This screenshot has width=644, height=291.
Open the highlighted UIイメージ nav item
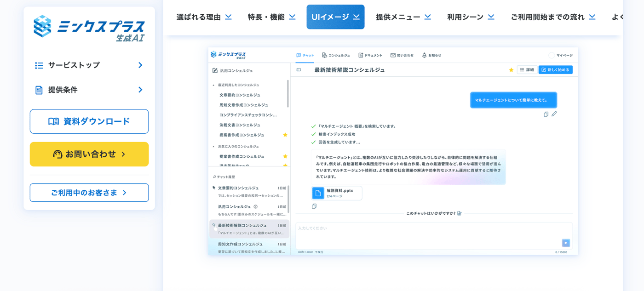pyautogui.click(x=335, y=17)
